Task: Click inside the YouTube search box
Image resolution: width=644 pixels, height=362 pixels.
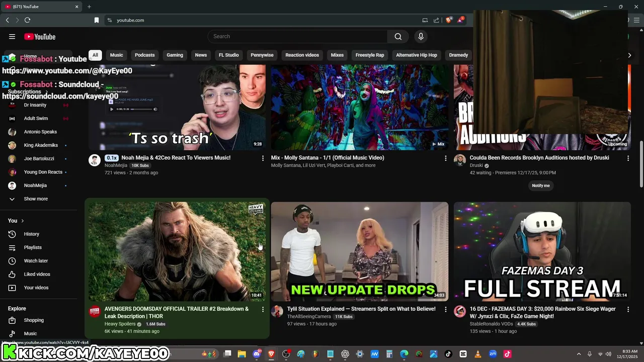Action: [298, 37]
